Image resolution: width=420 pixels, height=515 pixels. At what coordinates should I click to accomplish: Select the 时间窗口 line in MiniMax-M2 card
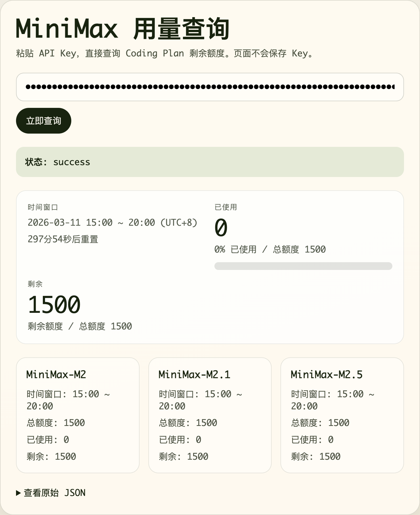[68, 400]
